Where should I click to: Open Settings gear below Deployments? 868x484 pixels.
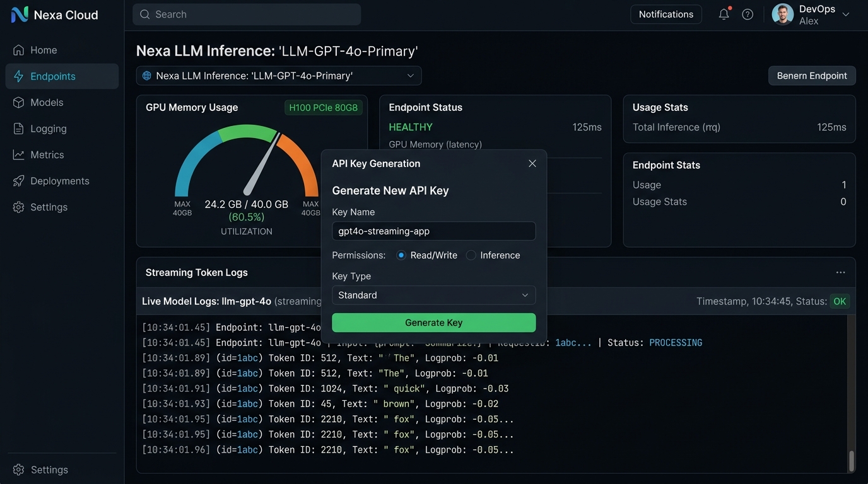click(x=18, y=207)
